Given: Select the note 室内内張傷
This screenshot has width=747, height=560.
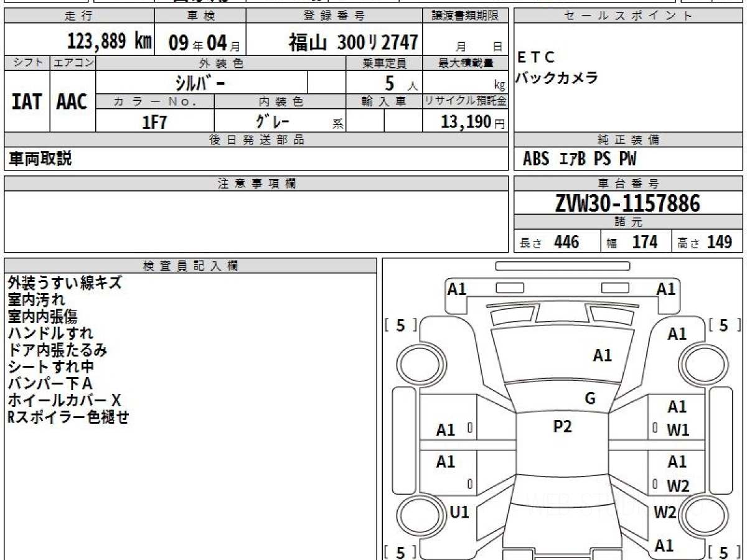Looking at the screenshot, I should [x=43, y=317].
